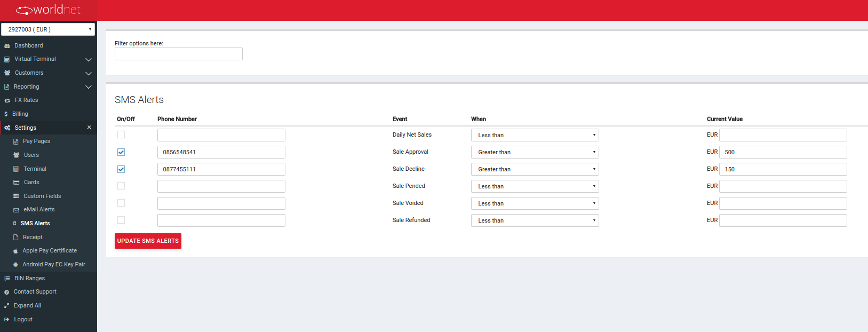Uncheck the Sale Approval alert checkbox

click(121, 152)
